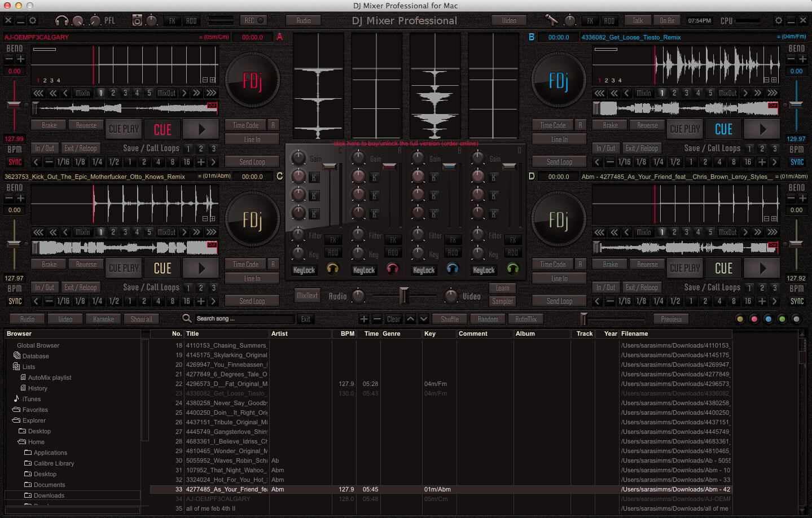Enable blue headphone cue on mixer channel B
This screenshot has height=518, width=812.
click(453, 269)
